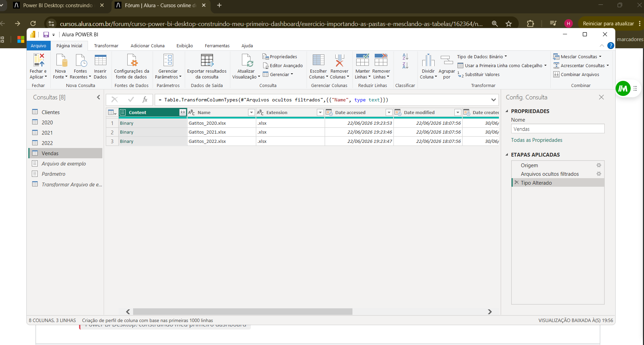The image size is (644, 345).
Task: Save the file with the floppy disk icon
Action: pos(46,35)
